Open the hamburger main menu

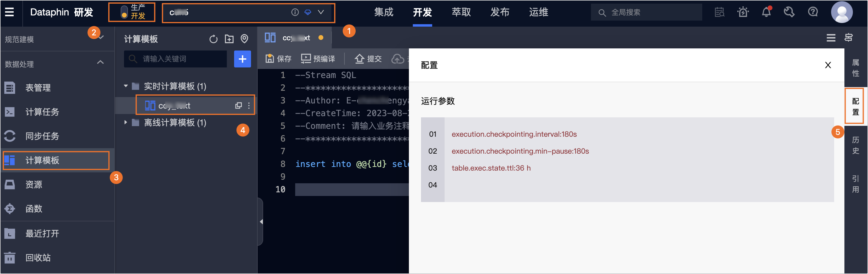(9, 12)
